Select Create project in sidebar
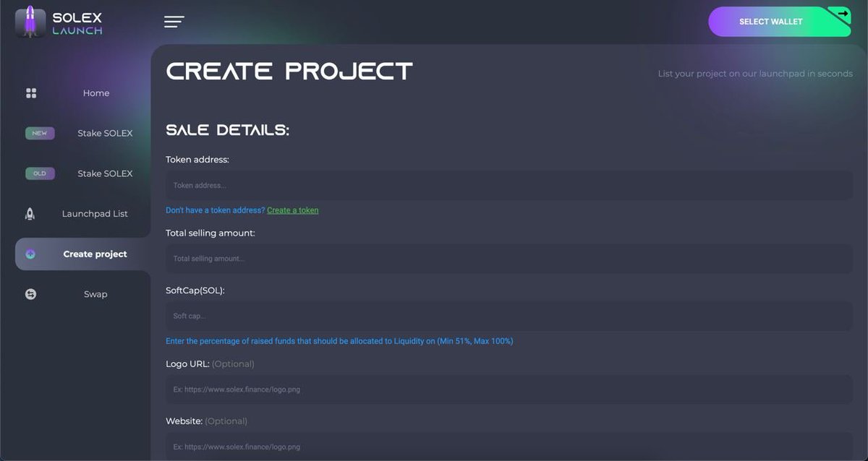 [x=82, y=254]
